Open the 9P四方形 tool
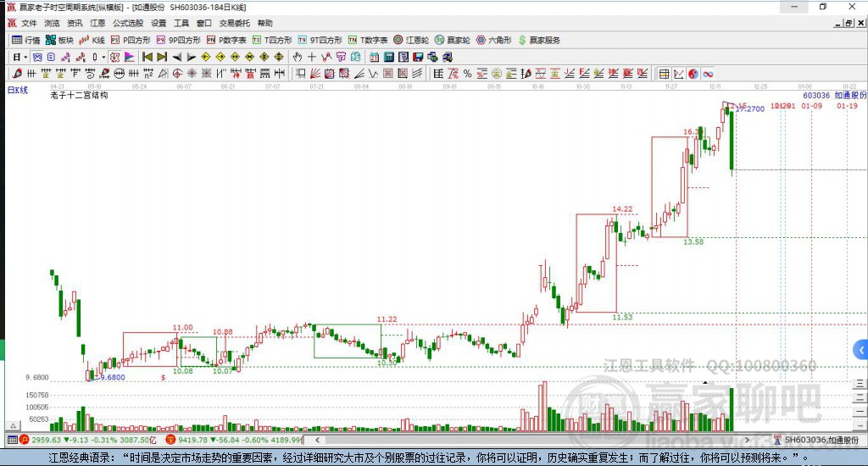This screenshot has height=466, width=868. click(x=178, y=40)
